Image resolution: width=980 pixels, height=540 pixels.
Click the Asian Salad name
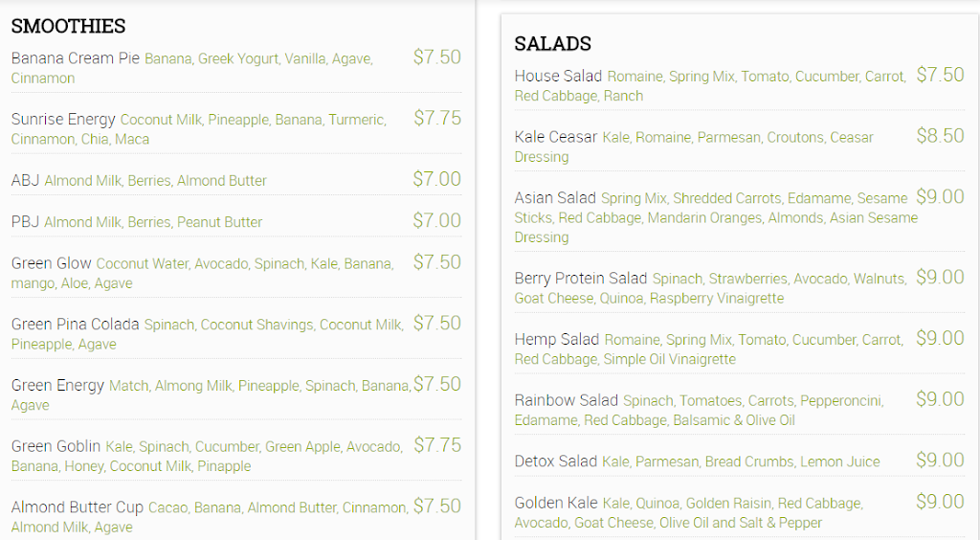tap(555, 198)
